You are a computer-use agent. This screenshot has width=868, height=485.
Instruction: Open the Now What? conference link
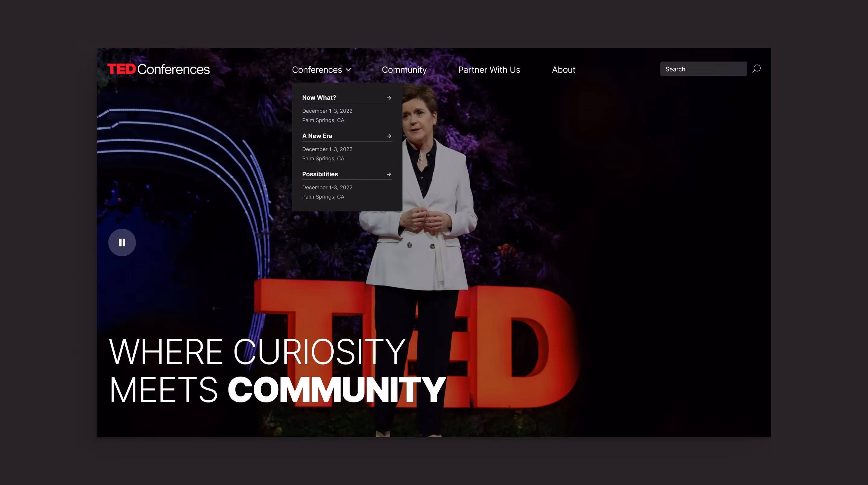tap(319, 98)
